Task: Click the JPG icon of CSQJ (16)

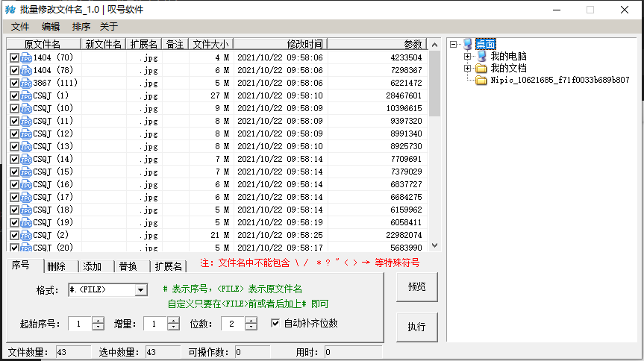Action: (x=26, y=185)
